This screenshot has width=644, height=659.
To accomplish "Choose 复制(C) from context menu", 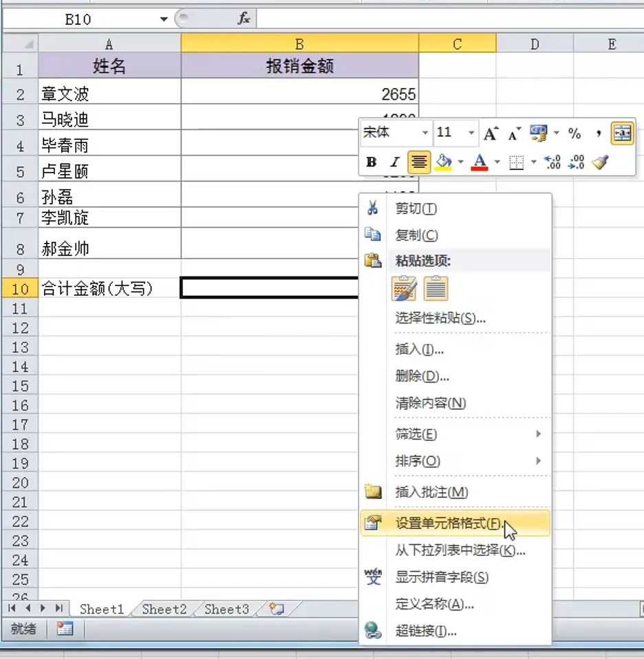I will point(455,235).
